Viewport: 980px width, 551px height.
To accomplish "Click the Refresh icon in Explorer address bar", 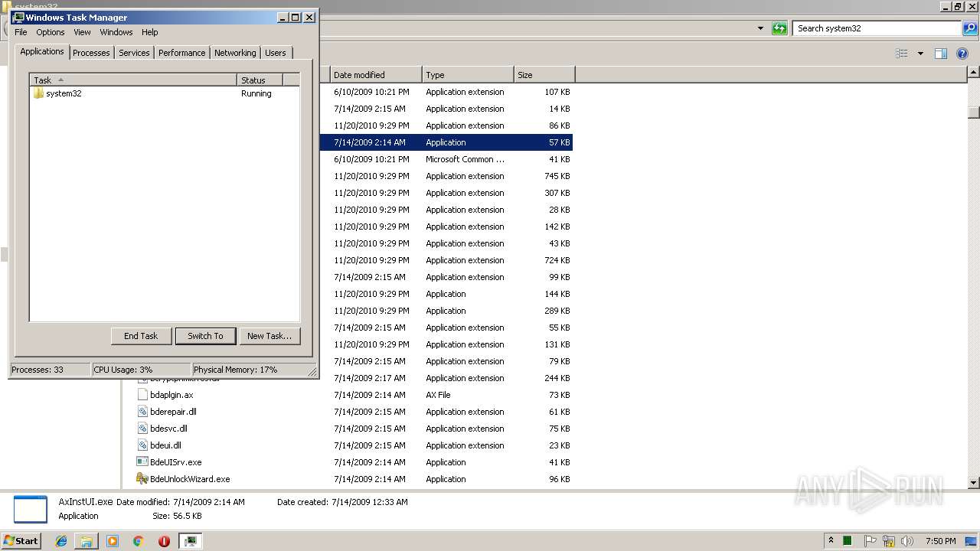I will [x=779, y=28].
